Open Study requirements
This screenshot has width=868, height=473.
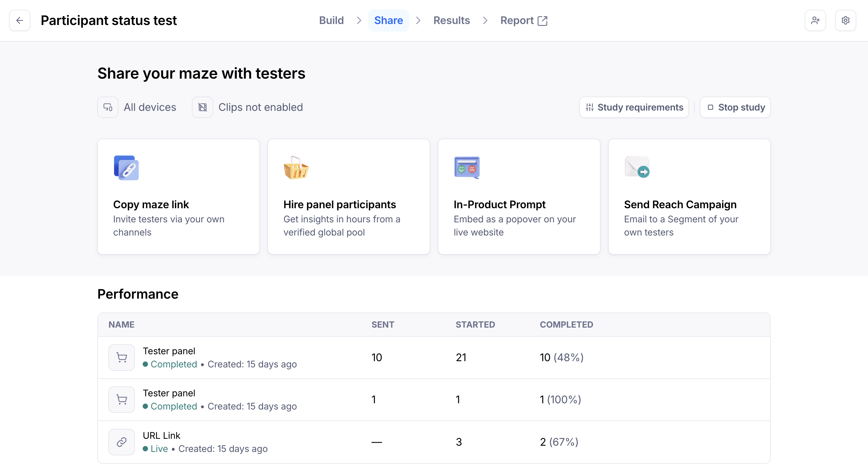(x=634, y=107)
